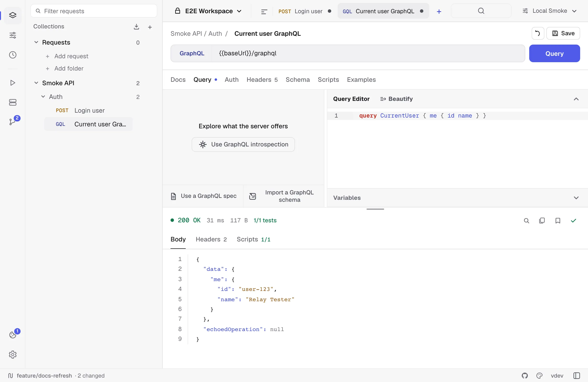Copy the response with the copy icon

542,221
